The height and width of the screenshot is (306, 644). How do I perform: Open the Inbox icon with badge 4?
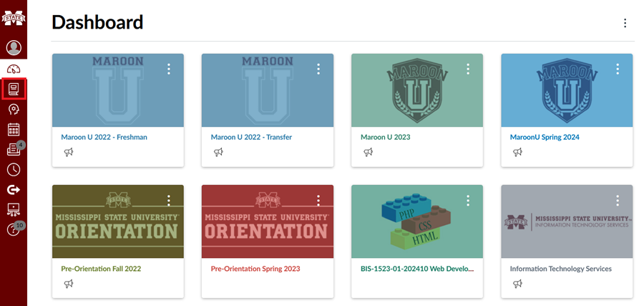point(15,149)
